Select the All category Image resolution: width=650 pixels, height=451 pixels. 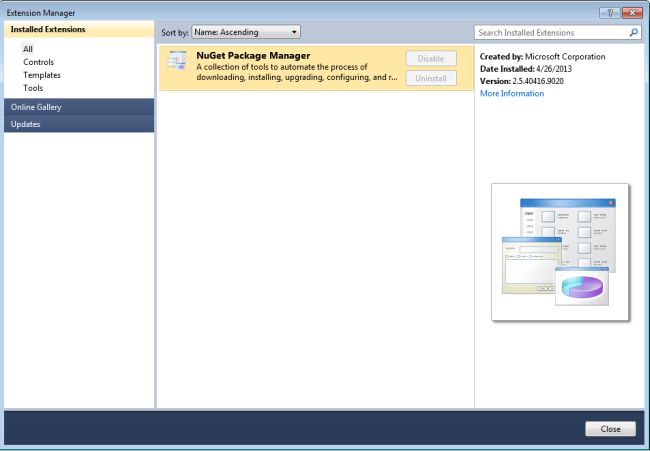point(28,49)
